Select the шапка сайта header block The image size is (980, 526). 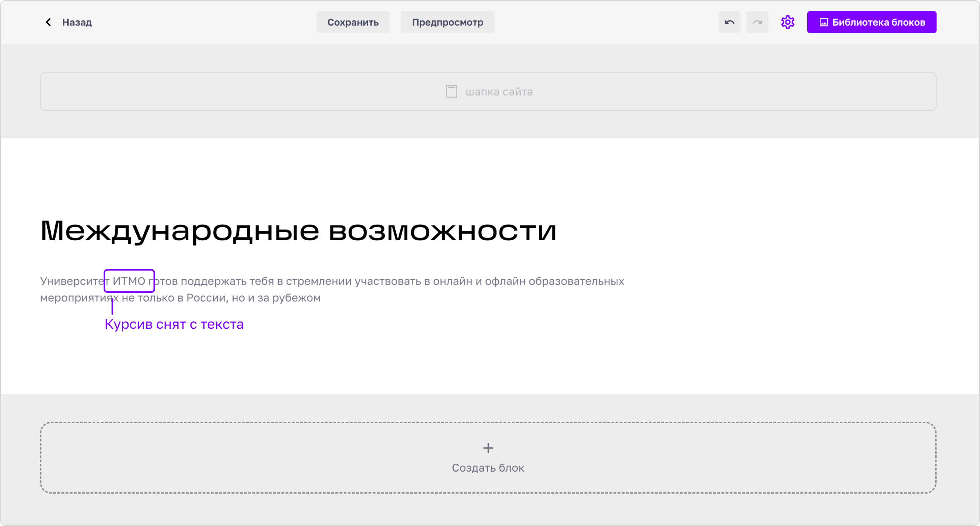tap(488, 92)
